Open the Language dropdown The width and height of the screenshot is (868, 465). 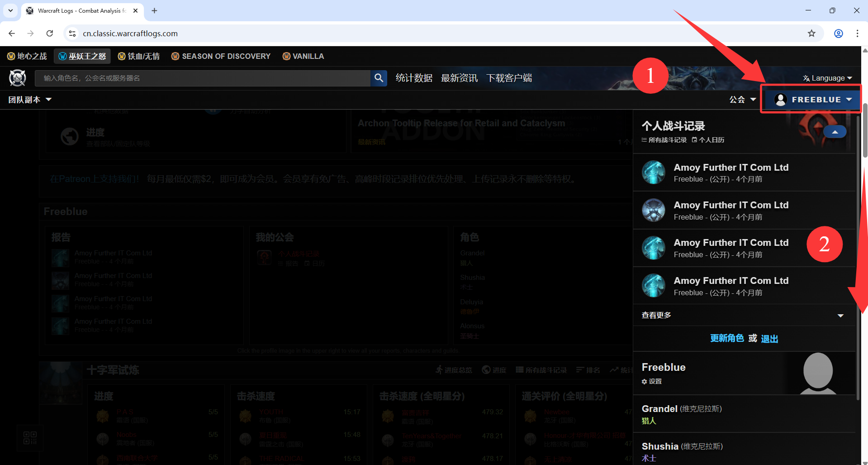tap(827, 78)
